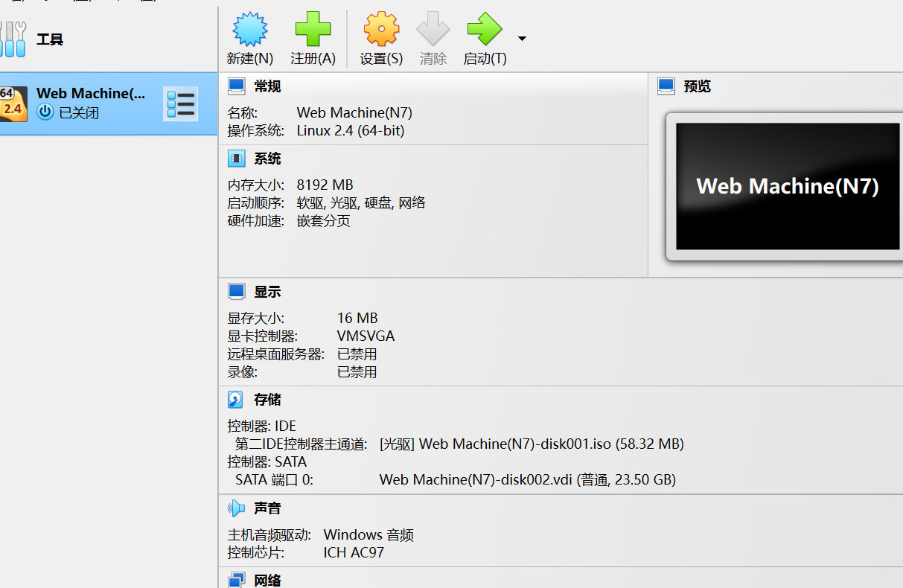The width and height of the screenshot is (903, 588).
Task: Open the Network (网络) section header
Action: click(x=267, y=580)
